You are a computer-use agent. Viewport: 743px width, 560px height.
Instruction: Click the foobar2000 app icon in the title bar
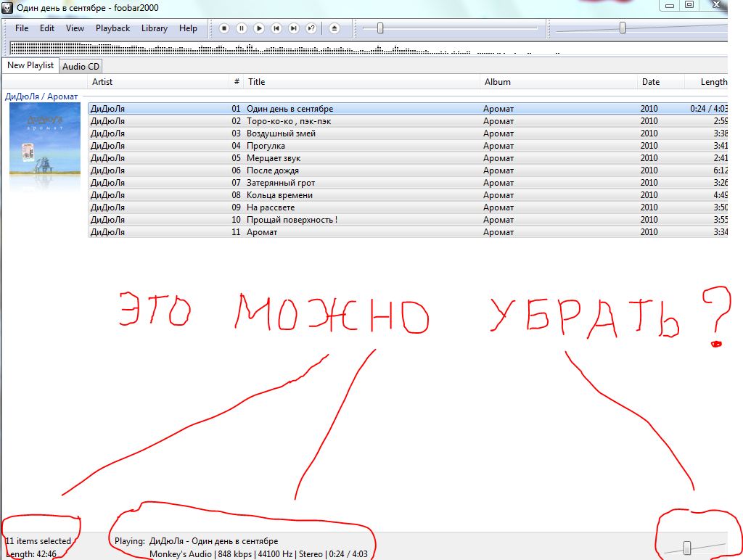point(7,7)
